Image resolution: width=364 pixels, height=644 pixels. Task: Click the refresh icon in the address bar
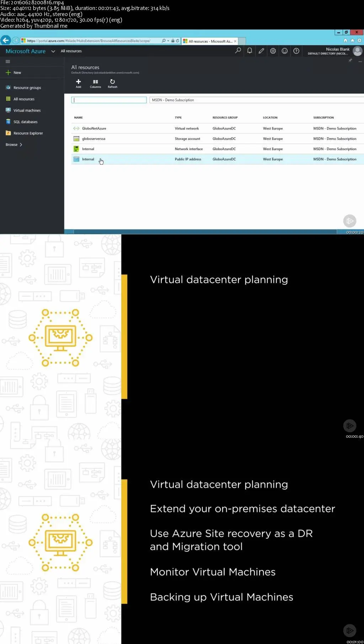(x=177, y=41)
